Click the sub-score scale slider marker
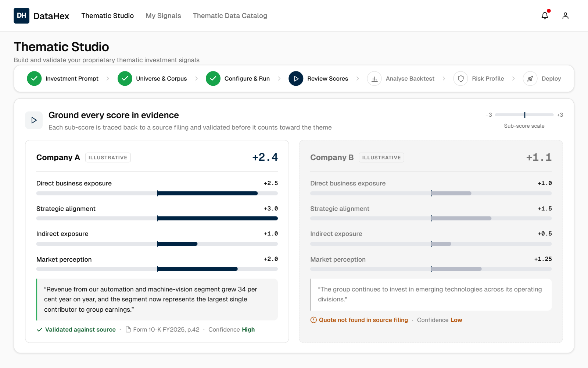588x368 pixels. (x=525, y=115)
